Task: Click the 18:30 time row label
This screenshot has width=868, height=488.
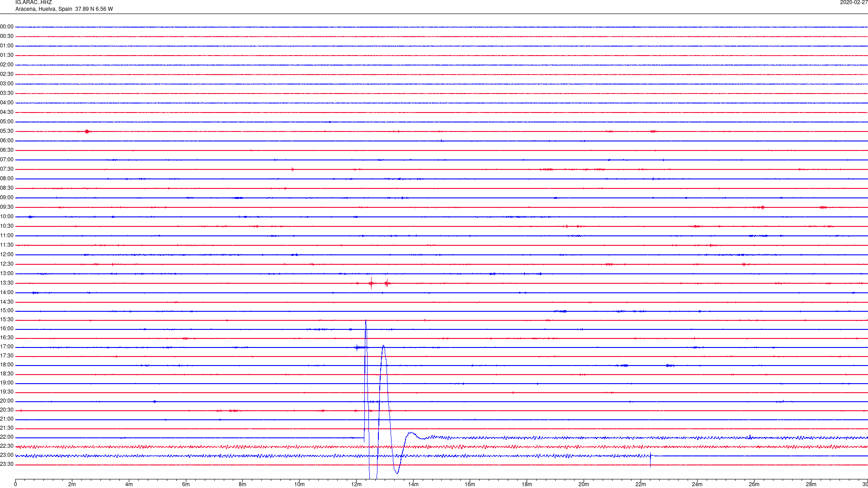Action: (x=7, y=374)
